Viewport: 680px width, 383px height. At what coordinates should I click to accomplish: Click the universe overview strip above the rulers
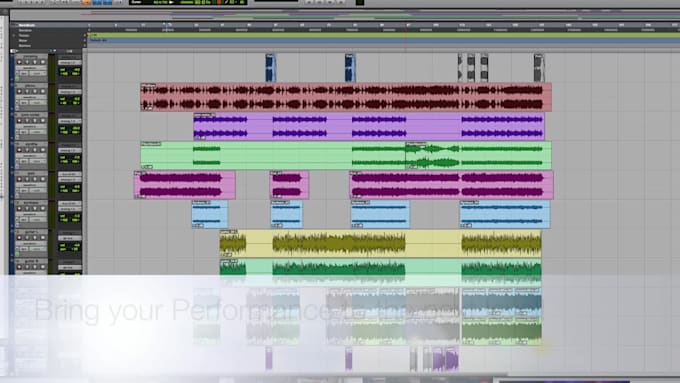(345, 15)
